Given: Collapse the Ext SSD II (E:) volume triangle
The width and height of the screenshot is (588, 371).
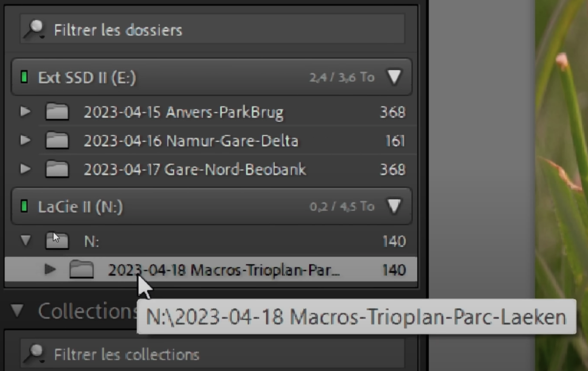Looking at the screenshot, I should point(394,77).
